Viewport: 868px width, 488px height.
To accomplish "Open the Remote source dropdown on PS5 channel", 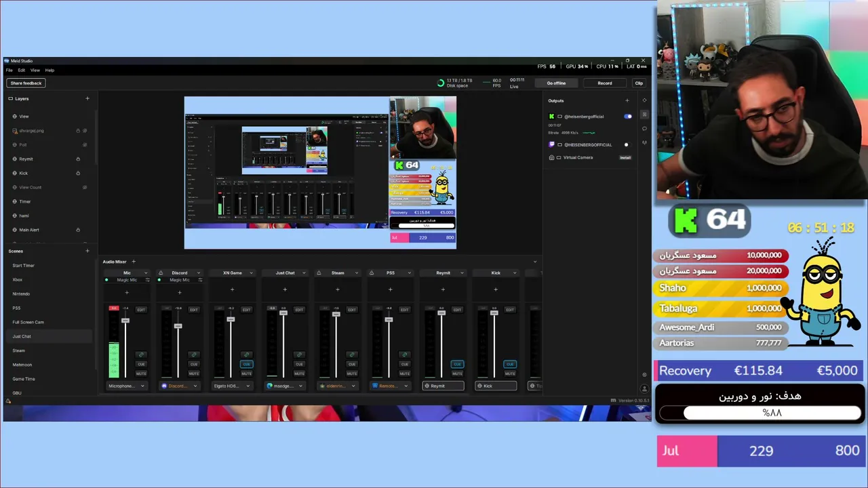I will [391, 386].
